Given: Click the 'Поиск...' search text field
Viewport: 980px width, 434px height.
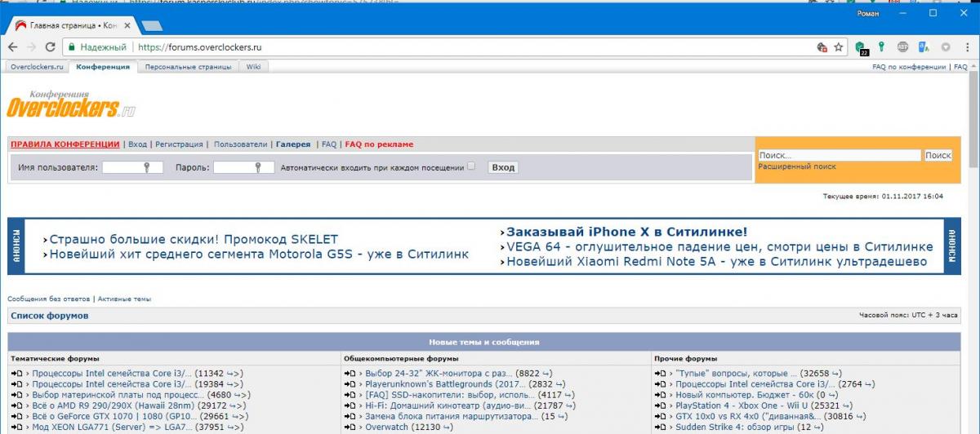Looking at the screenshot, I should pyautogui.click(x=839, y=155).
